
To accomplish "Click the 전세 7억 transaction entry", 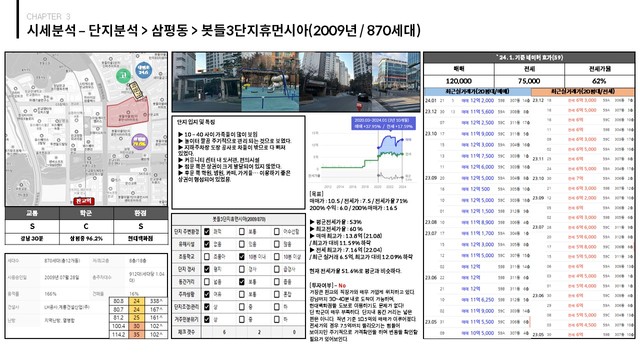I will pyautogui.click(x=576, y=178).
